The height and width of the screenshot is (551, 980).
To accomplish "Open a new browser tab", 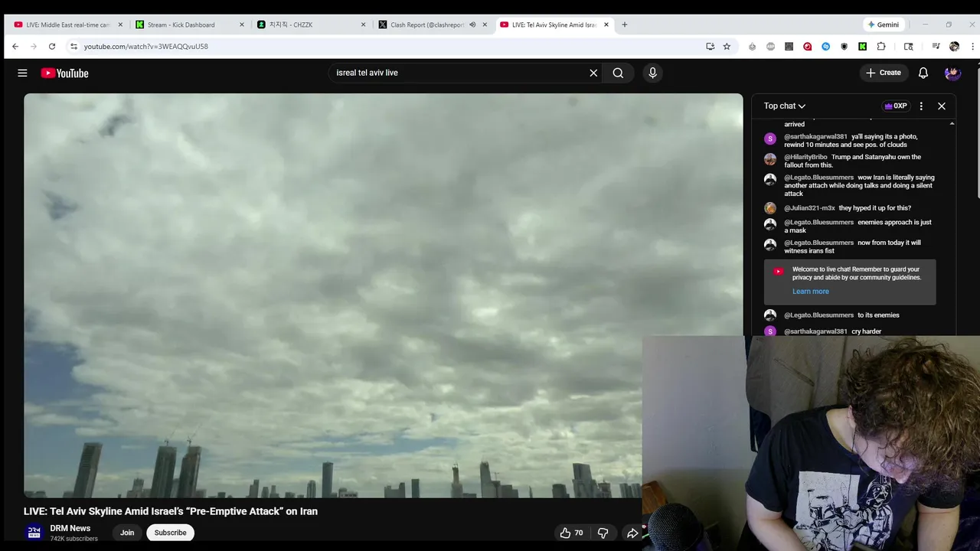I will [625, 24].
